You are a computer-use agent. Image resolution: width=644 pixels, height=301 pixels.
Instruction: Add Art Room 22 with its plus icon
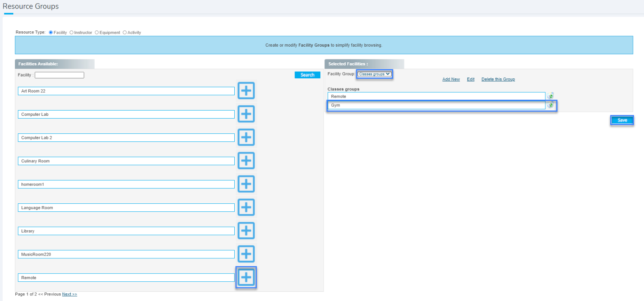tap(246, 91)
